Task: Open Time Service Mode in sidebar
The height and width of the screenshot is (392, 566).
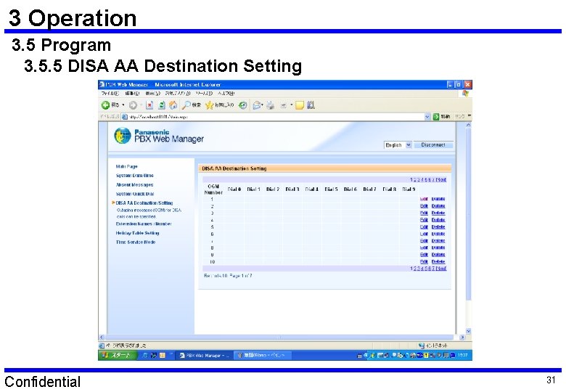Action: [136, 242]
